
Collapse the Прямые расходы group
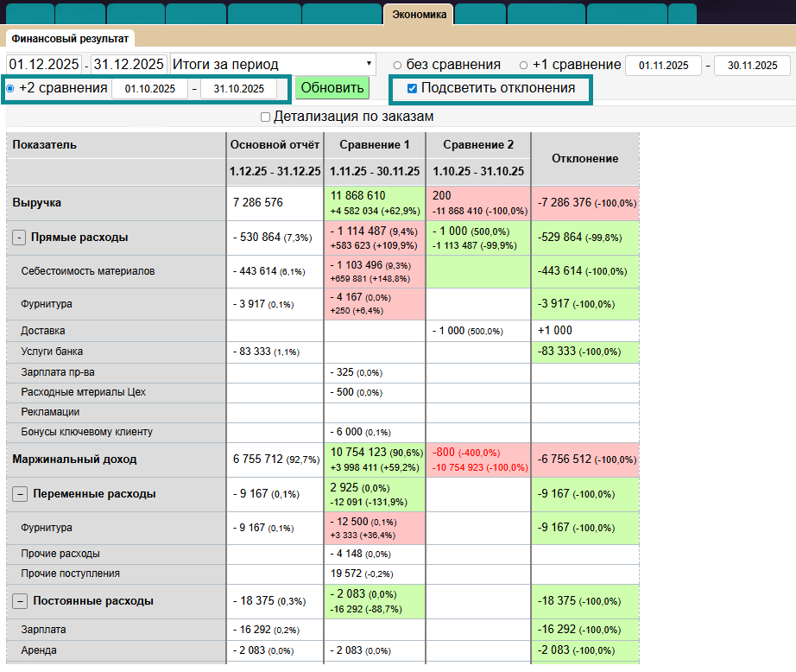(19, 238)
